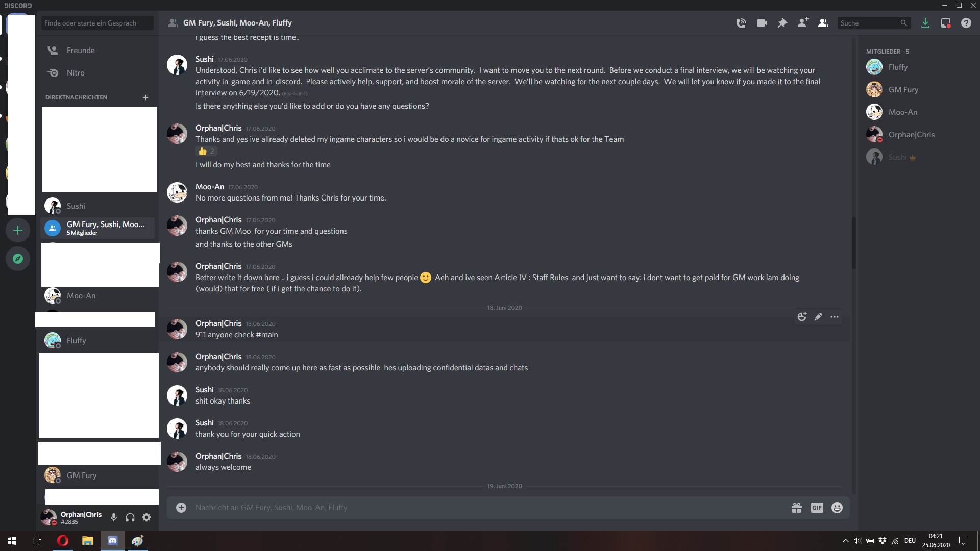This screenshot has height=551, width=980.
Task: Mute the microphone
Action: [x=114, y=517]
